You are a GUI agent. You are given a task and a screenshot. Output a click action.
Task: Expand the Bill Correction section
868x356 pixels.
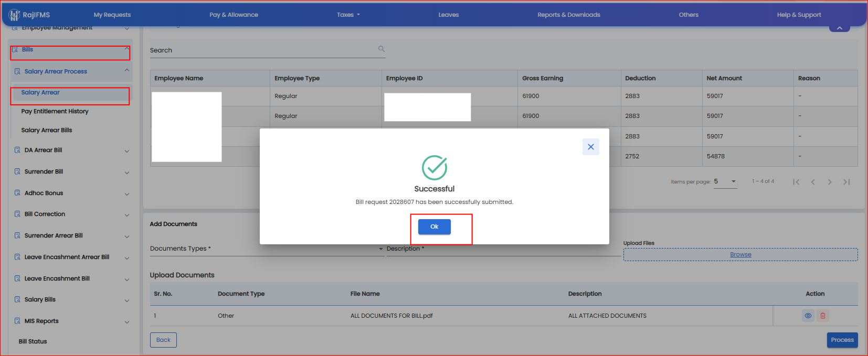(x=126, y=215)
